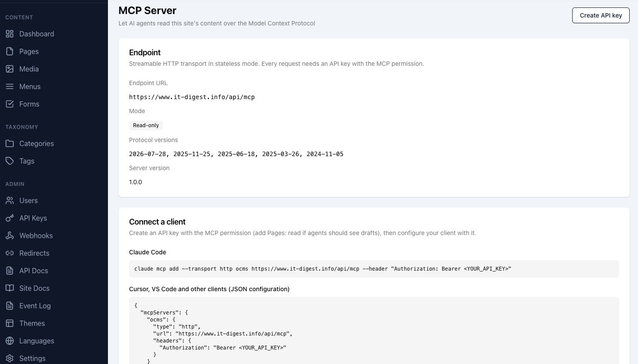Click the Users people icon
Viewport: 638px width, 364px height.
[x=10, y=200]
